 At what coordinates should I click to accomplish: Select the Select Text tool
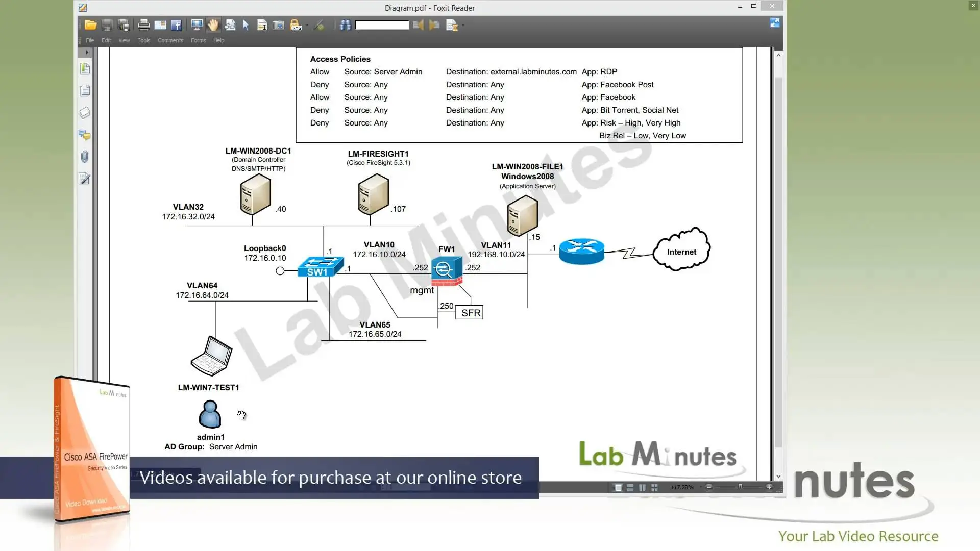[262, 25]
